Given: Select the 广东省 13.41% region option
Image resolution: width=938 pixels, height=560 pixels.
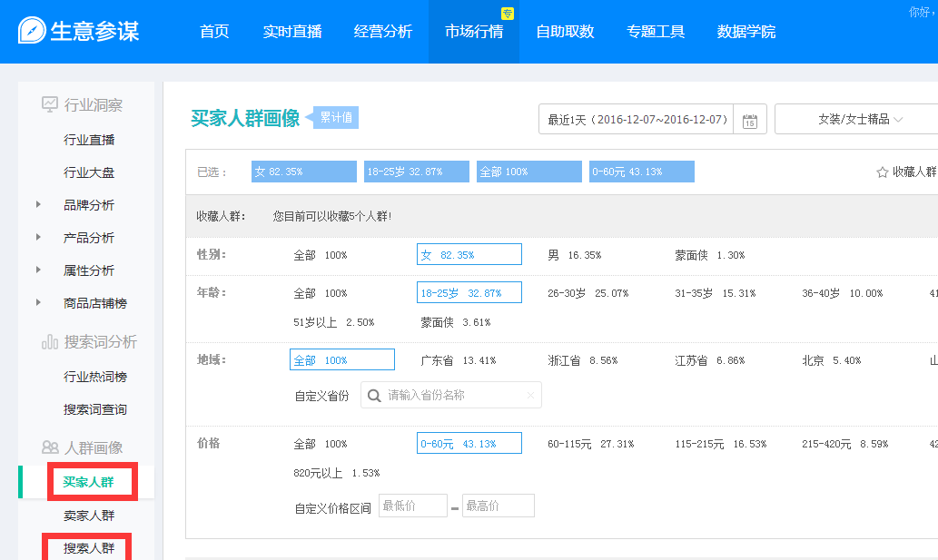Looking at the screenshot, I should point(458,360).
